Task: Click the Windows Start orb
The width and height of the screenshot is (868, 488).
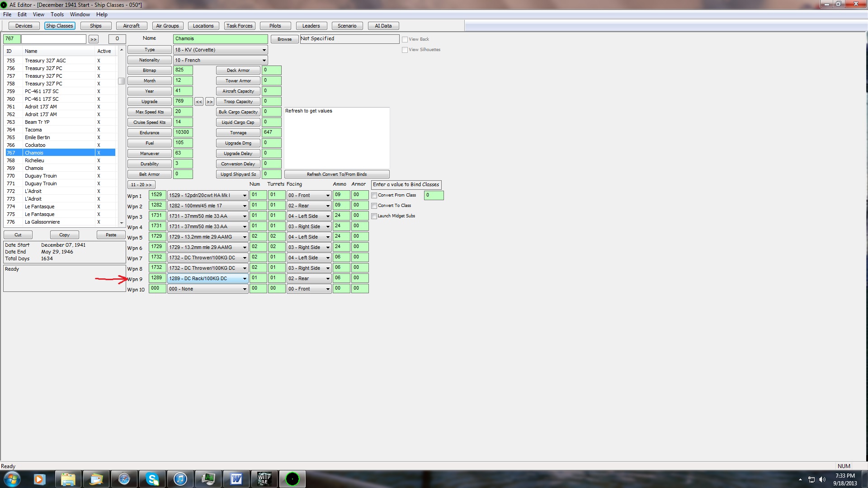Action: point(12,479)
